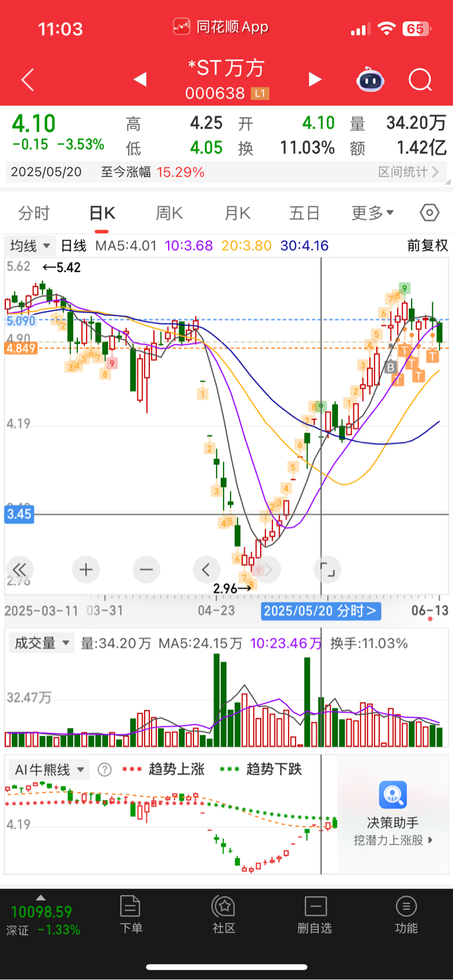The height and width of the screenshot is (980, 453).
Task: Toggle 前复权 price adjustment
Action: coord(428,245)
